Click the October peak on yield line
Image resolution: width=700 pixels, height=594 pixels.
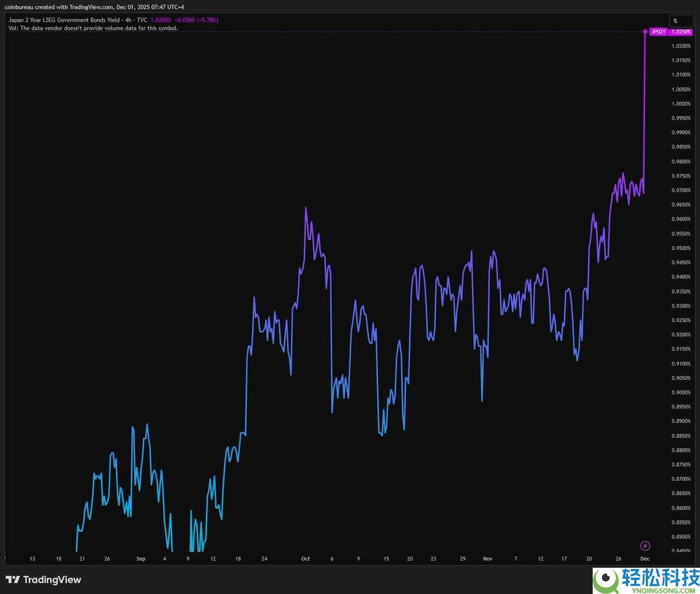pyautogui.click(x=306, y=208)
